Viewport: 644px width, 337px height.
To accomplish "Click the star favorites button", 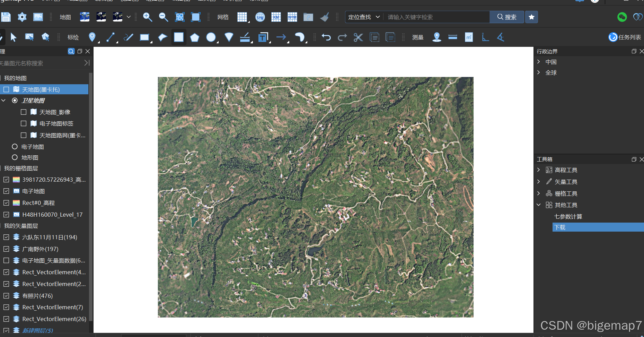I will click(x=531, y=17).
